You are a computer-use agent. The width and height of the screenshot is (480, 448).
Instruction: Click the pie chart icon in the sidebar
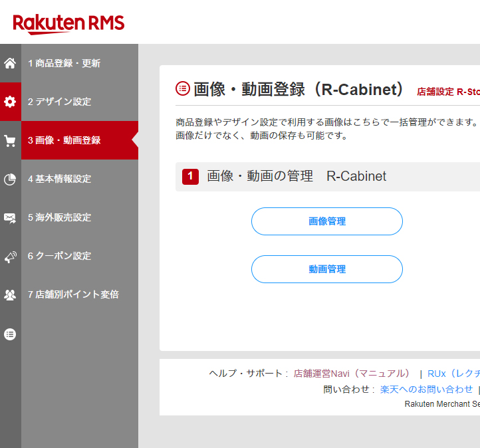[10, 179]
